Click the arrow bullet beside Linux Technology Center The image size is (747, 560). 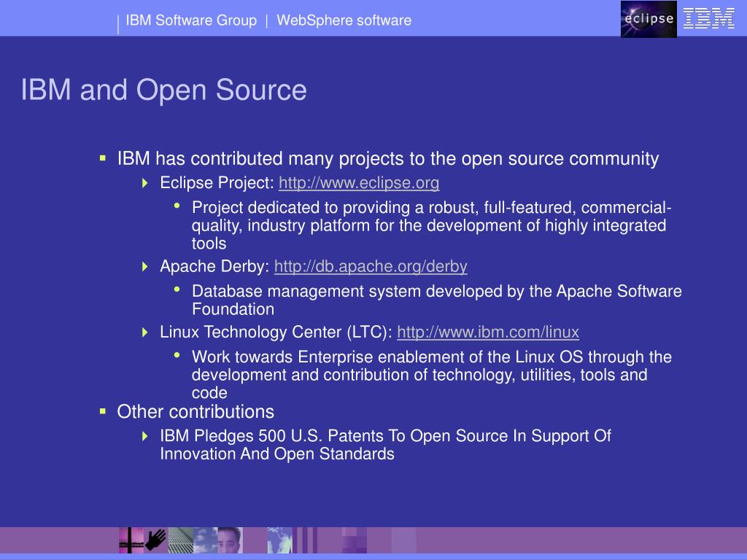pyautogui.click(x=145, y=332)
